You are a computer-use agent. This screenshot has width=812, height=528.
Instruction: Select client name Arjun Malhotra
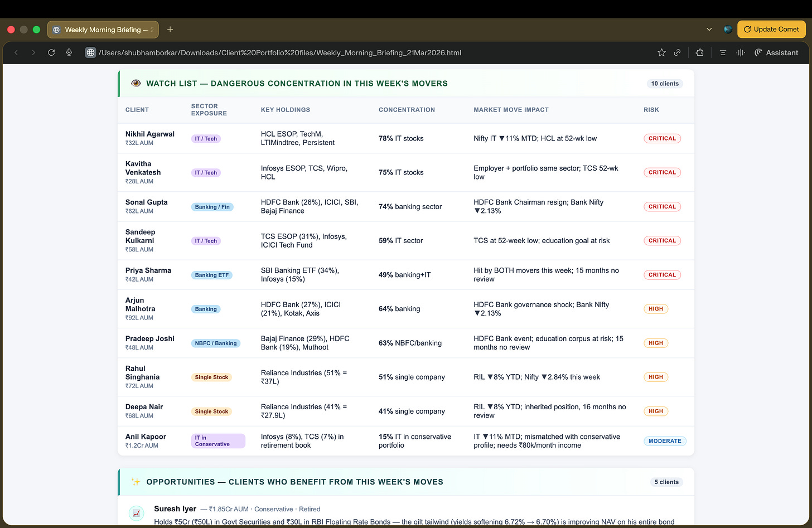coord(141,304)
